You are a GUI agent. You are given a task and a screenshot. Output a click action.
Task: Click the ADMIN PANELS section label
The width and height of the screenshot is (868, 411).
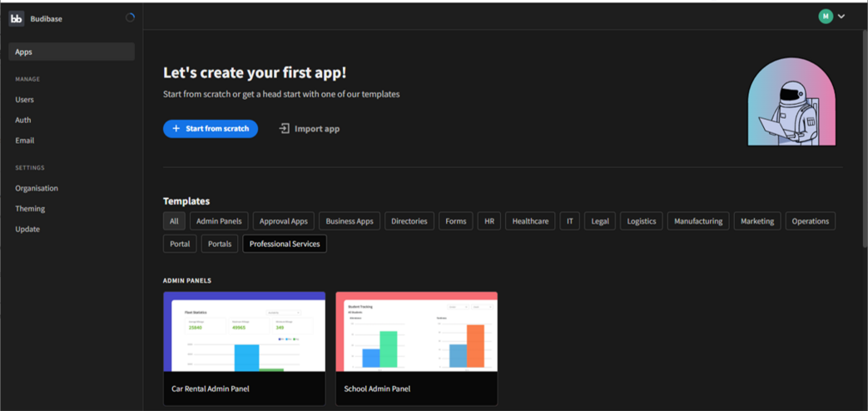pyautogui.click(x=187, y=280)
